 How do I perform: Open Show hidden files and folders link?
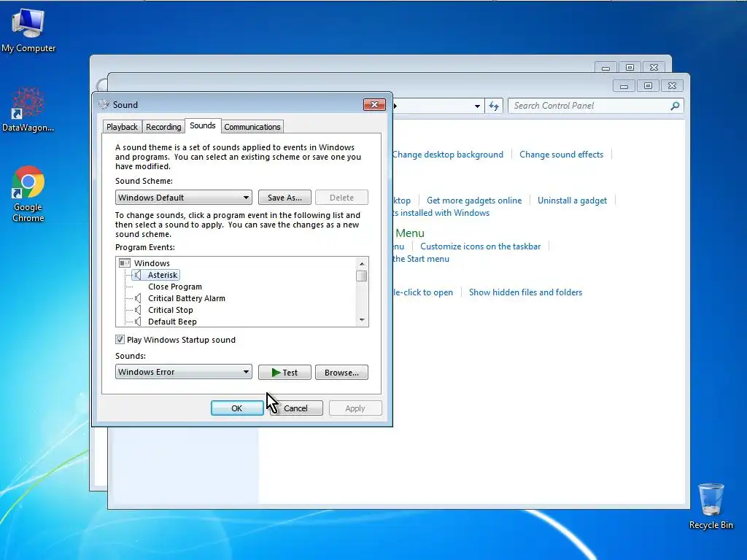525,292
